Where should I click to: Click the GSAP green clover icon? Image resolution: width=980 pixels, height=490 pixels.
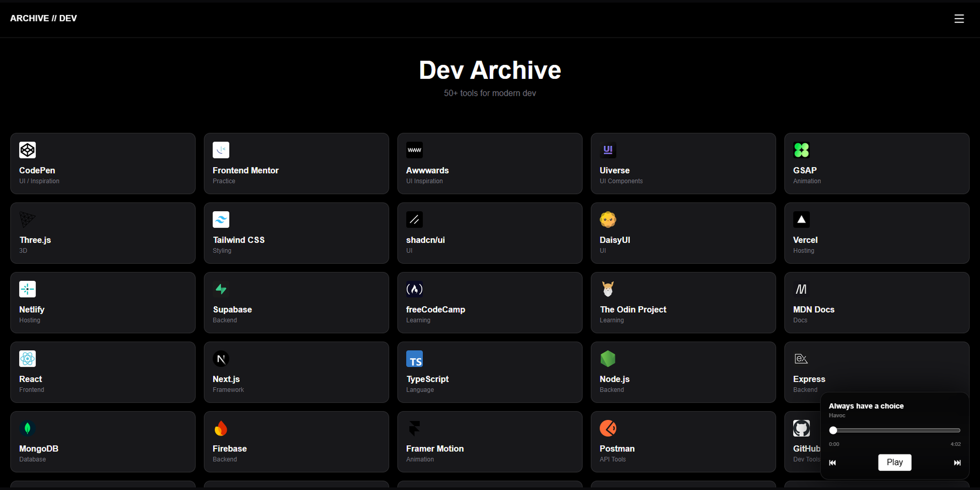(x=801, y=150)
